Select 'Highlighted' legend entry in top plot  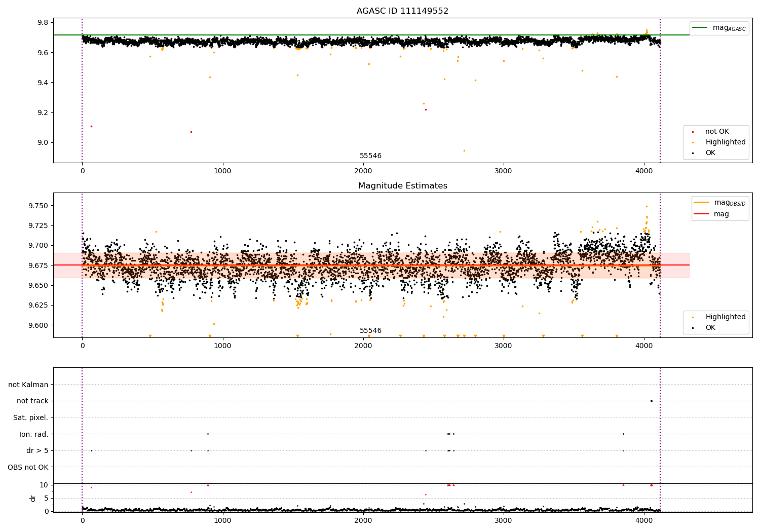coord(725,142)
